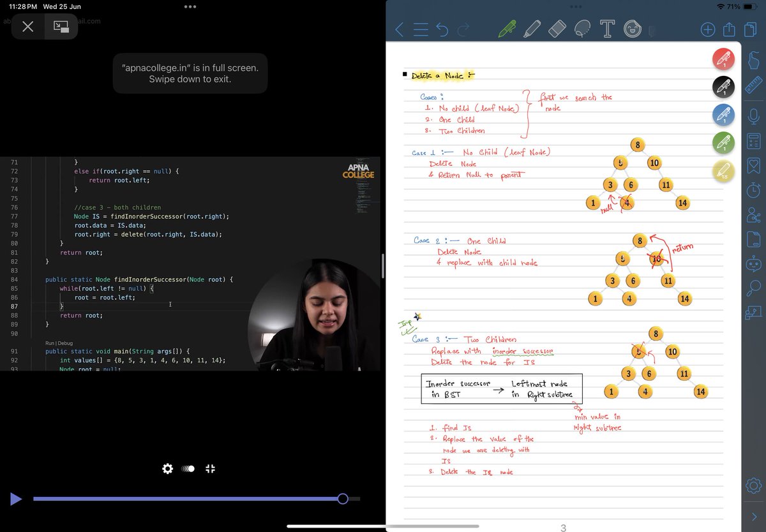Choose the black pen preset
The height and width of the screenshot is (532, 766).
[x=723, y=87]
